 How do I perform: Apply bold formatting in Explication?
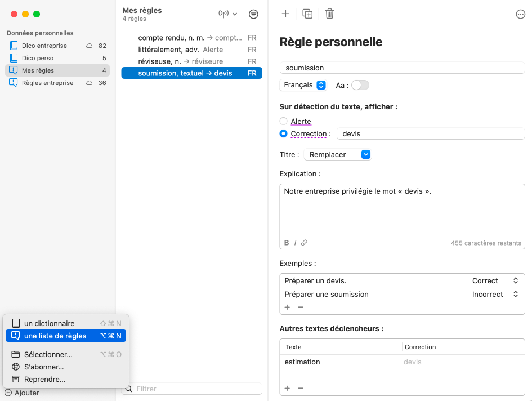pos(287,243)
